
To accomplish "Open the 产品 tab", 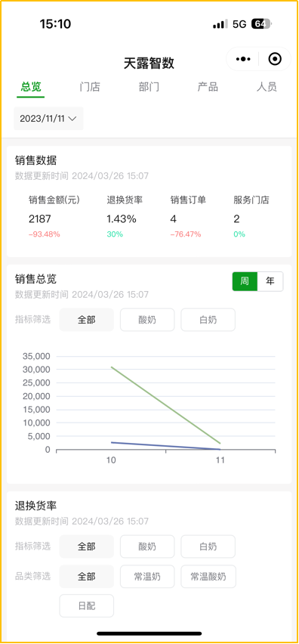I will 208,87.
